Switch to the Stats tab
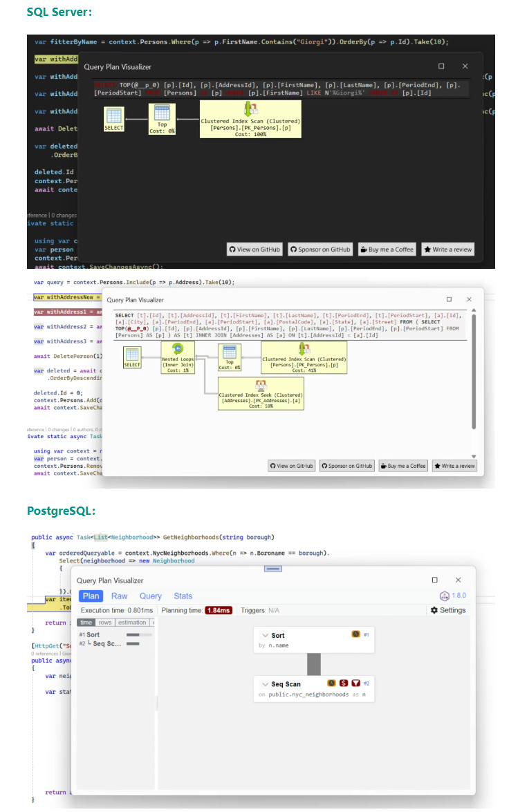The width and height of the screenshot is (509, 812). [183, 596]
